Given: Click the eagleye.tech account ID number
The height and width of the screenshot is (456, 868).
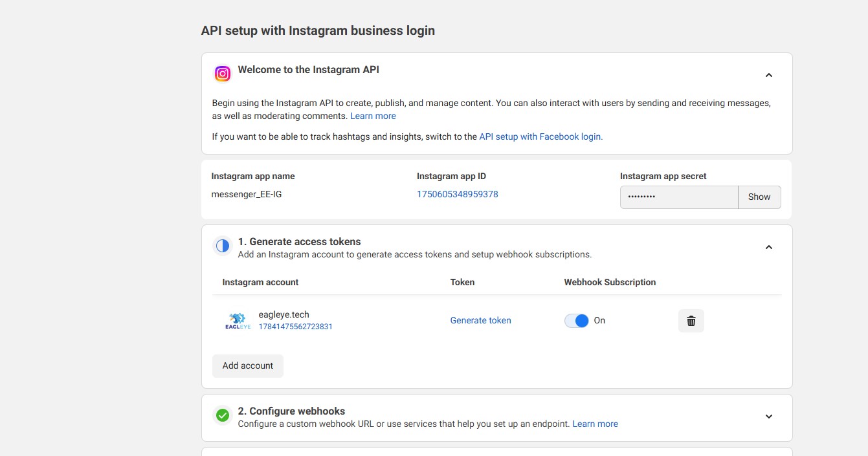Looking at the screenshot, I should coord(296,327).
